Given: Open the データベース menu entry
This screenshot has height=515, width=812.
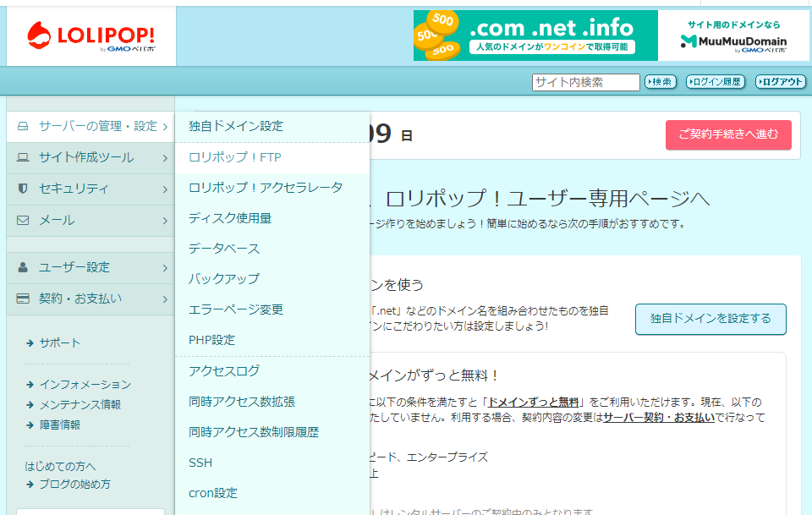Looking at the screenshot, I should click(x=272, y=249).
